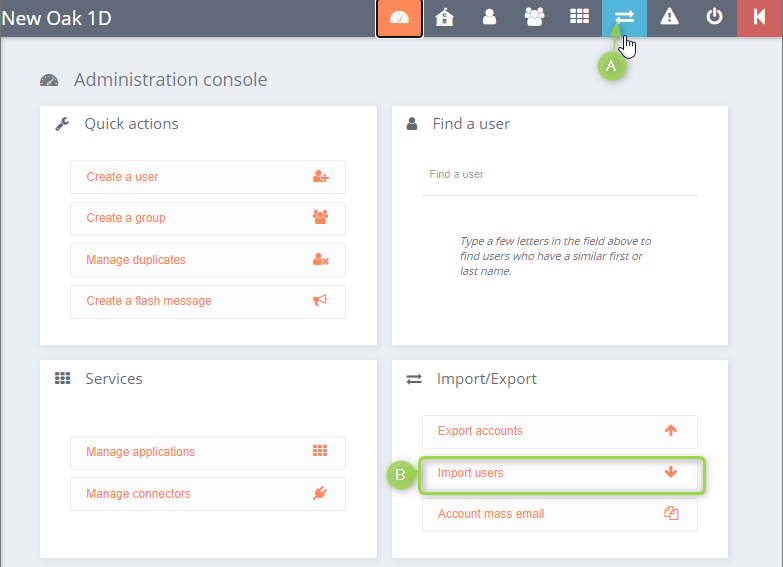Viewport: 783px width, 567px height.
Task: Collapse panel with the red back arrow icon
Action: [x=759, y=18]
